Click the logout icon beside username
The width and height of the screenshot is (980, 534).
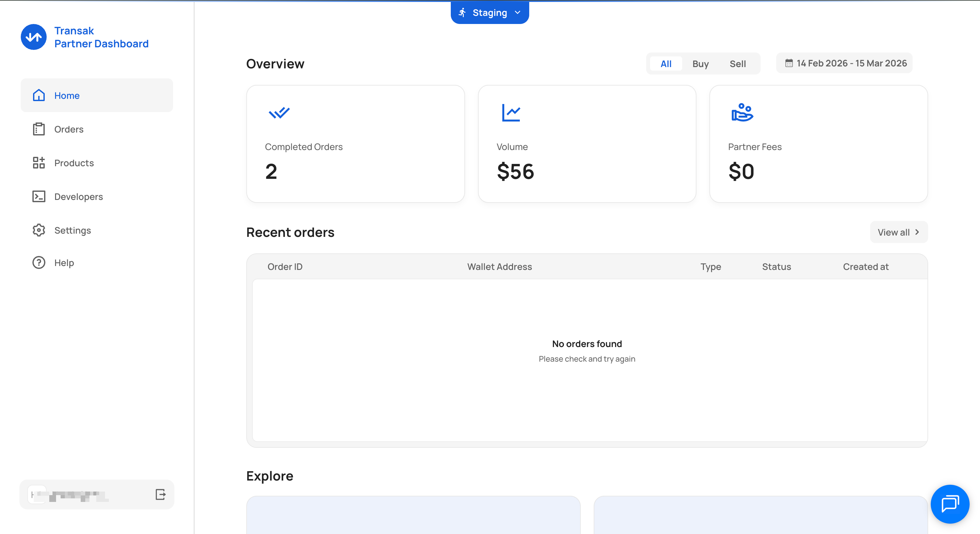tap(160, 494)
